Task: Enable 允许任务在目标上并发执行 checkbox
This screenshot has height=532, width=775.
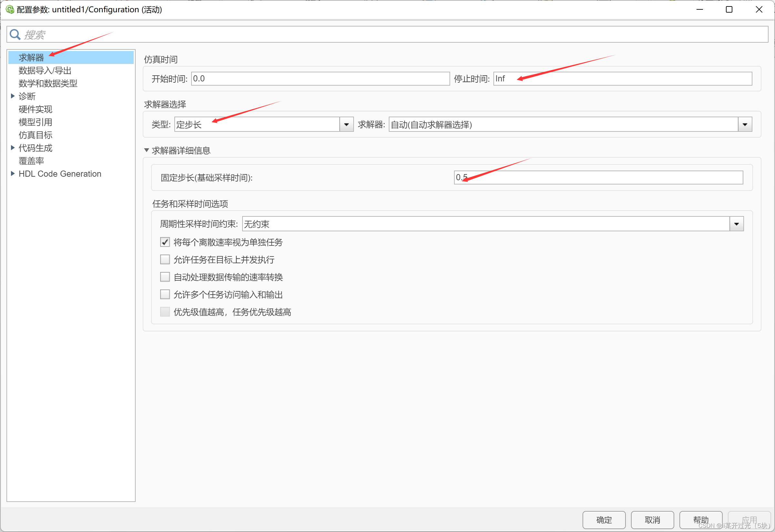Action: coord(165,259)
